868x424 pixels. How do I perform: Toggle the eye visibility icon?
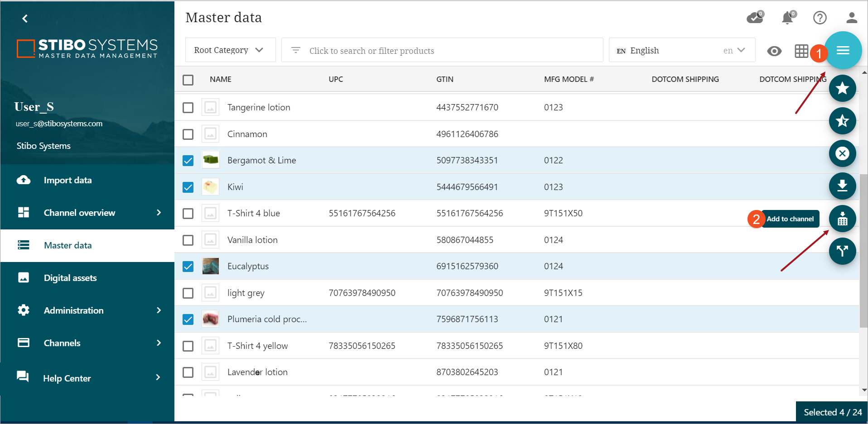click(774, 51)
